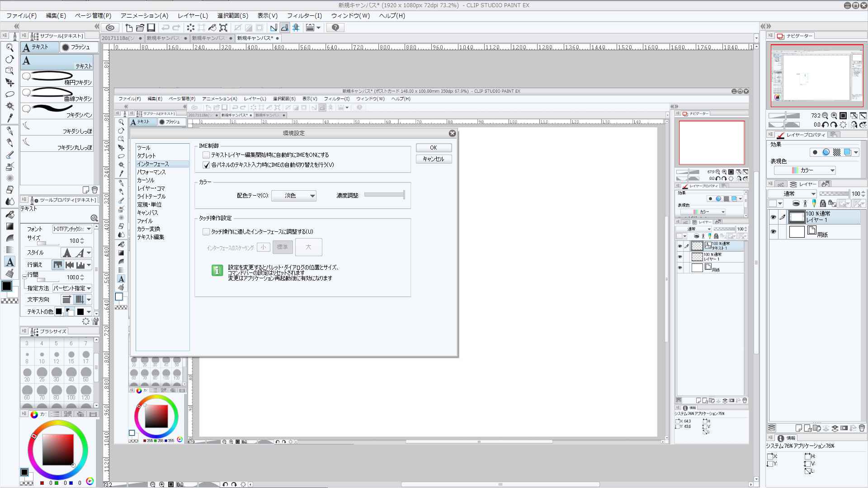Switch to 20171118a document tab
This screenshot has width=868, height=488.
118,38
